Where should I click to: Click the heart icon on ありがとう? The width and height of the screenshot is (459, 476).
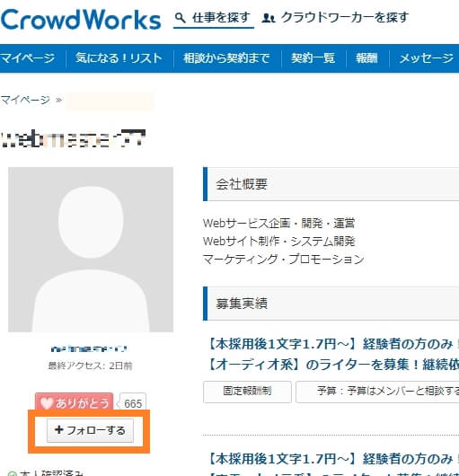(47, 403)
